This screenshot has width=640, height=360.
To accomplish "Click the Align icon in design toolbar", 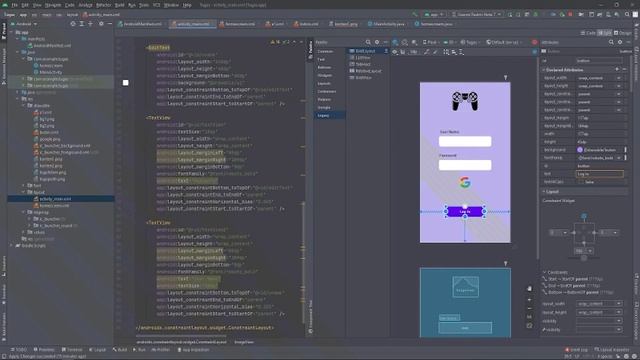I will tap(454, 52).
